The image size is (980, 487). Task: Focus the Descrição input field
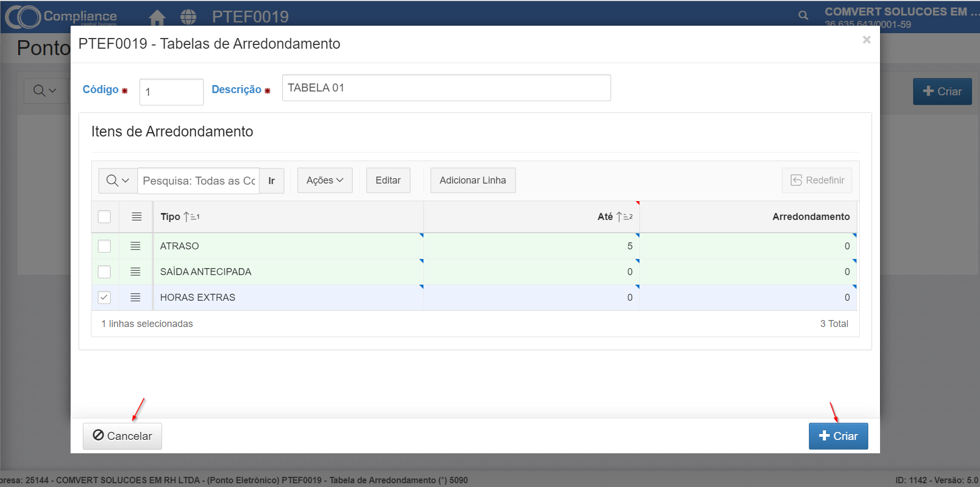point(446,88)
